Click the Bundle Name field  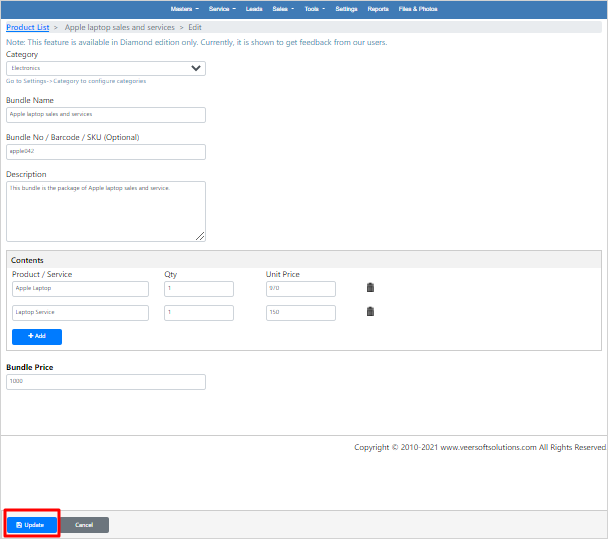(x=106, y=115)
